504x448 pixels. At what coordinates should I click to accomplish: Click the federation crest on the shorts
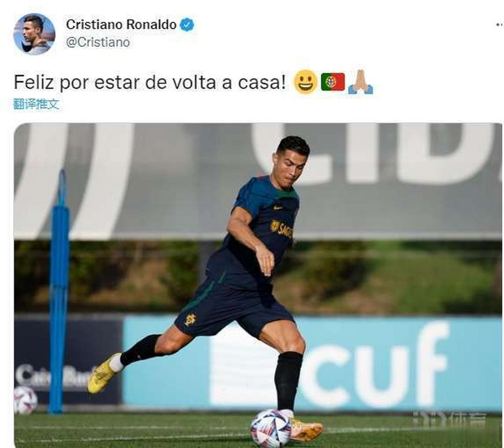pos(191,319)
